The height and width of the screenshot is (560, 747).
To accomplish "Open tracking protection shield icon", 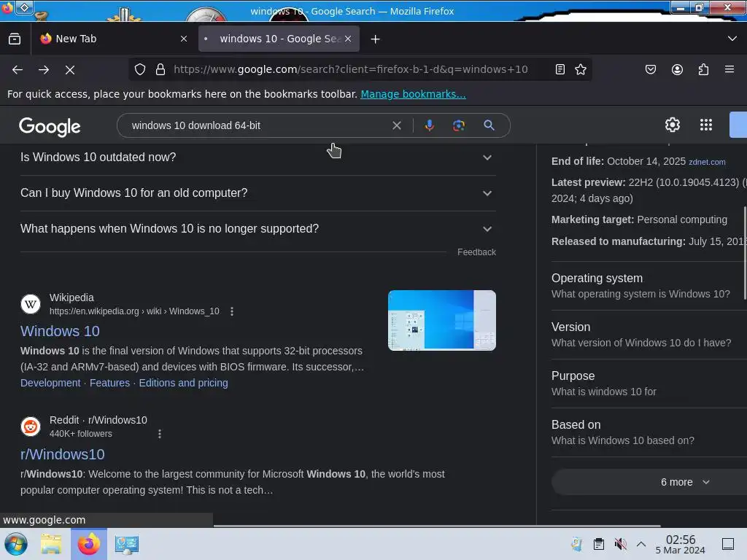I will click(140, 69).
